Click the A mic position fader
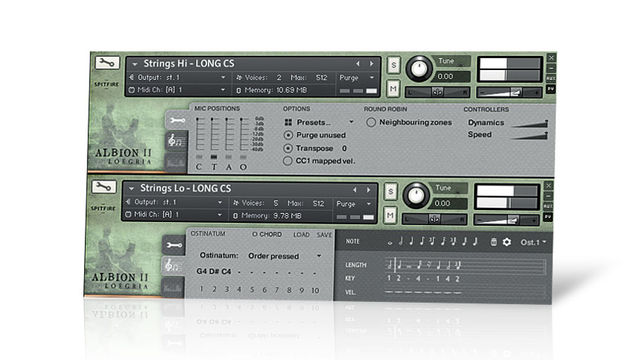This screenshot has height=360, width=640. [x=229, y=134]
